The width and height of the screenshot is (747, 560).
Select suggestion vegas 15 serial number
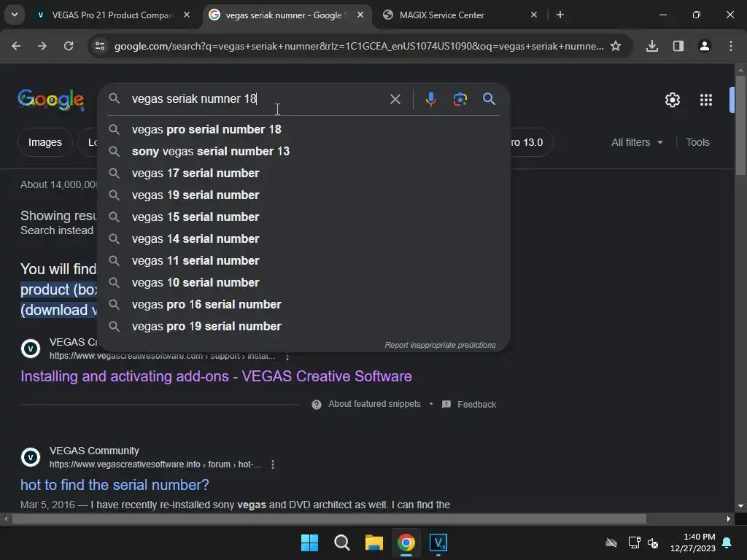tap(303, 217)
